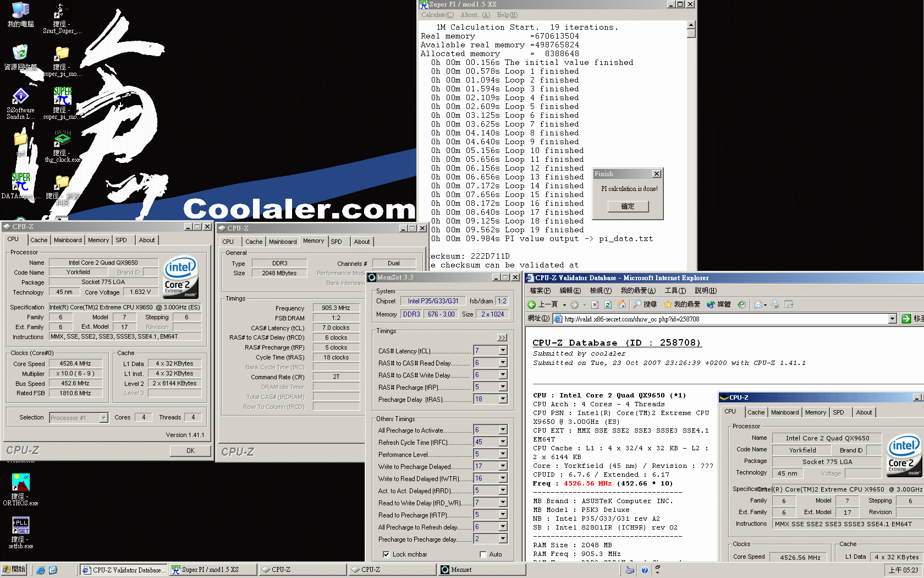
Task: Click the IE Print icon
Action: pos(776,304)
